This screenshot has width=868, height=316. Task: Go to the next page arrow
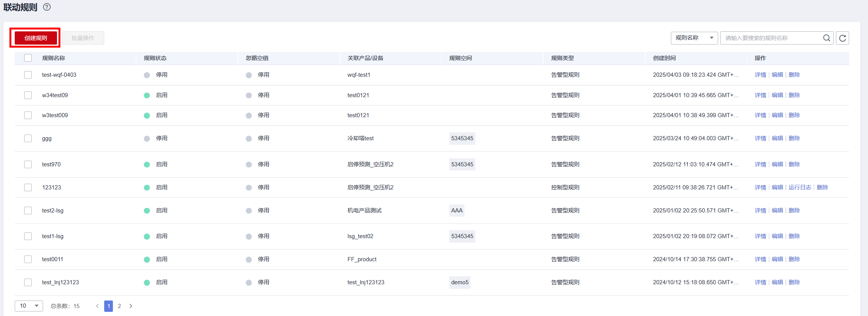click(131, 306)
